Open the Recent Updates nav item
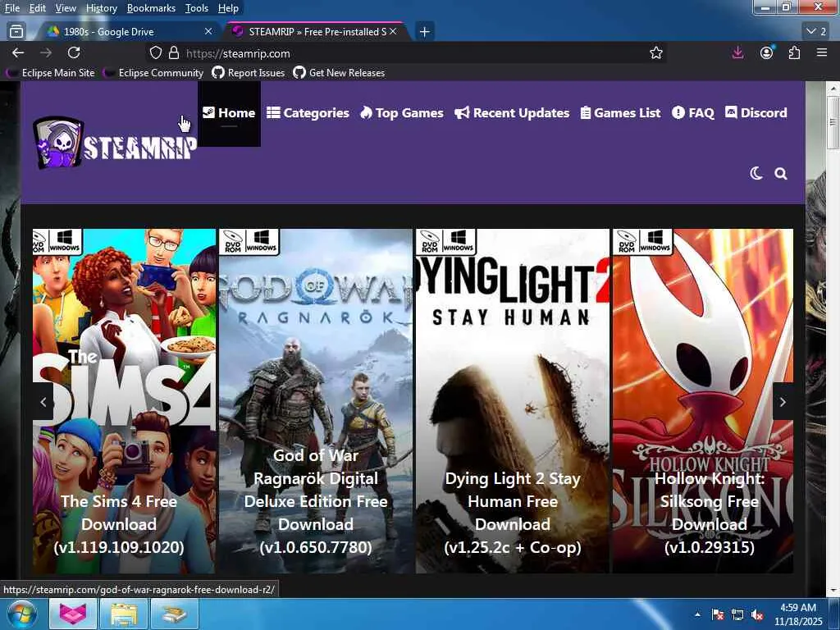This screenshot has width=840, height=630. [512, 113]
